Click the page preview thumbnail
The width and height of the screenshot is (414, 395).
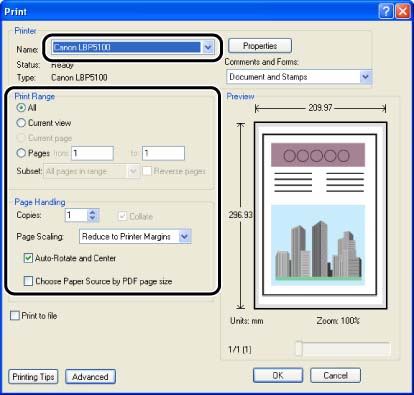coord(320,215)
